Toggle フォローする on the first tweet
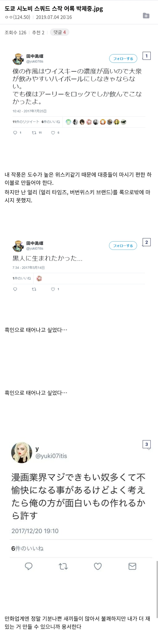The image size is (158, 644). pyautogui.click(x=123, y=58)
